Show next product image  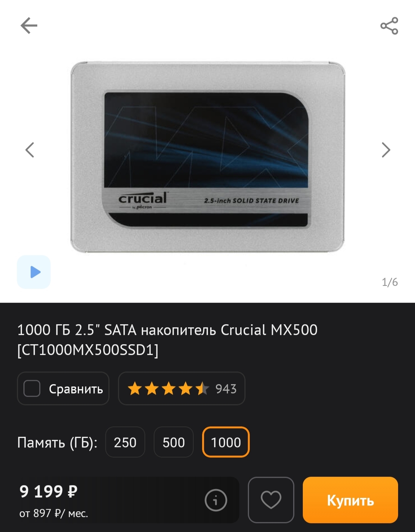click(386, 150)
